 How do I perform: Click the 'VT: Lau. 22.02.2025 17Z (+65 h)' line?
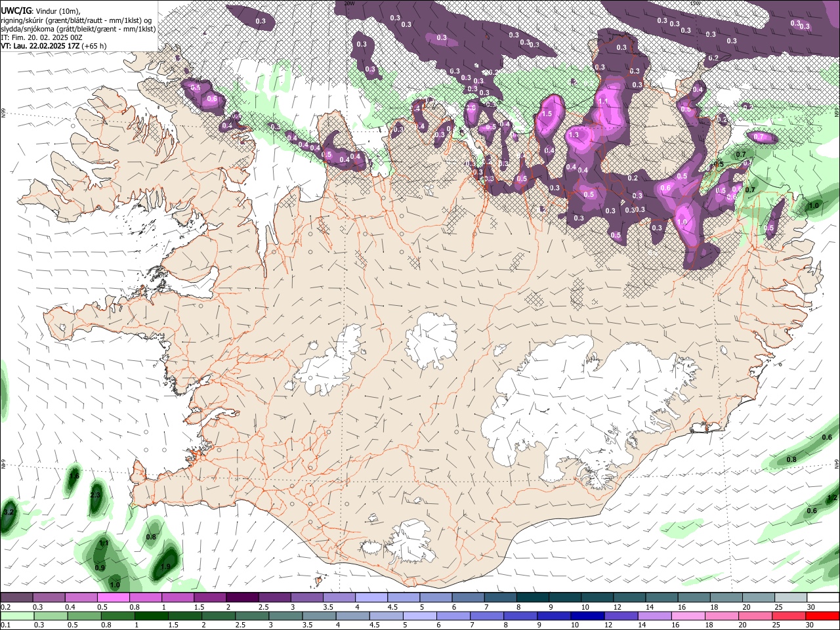(x=54, y=46)
